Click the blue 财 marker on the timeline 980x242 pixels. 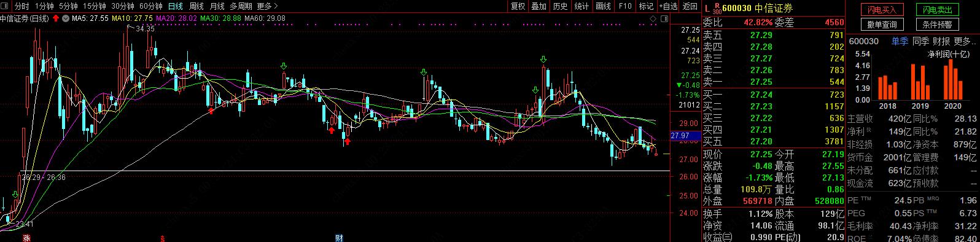338,238
